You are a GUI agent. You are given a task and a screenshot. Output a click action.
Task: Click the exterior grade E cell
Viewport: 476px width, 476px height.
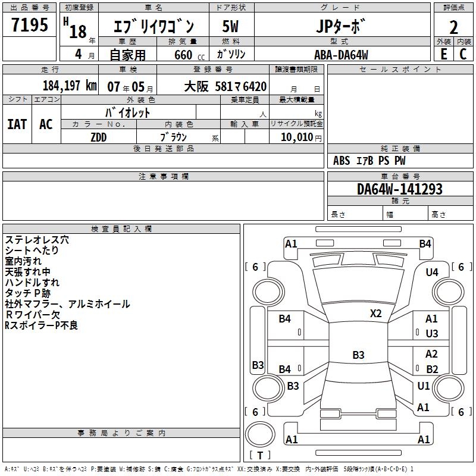coord(443,54)
